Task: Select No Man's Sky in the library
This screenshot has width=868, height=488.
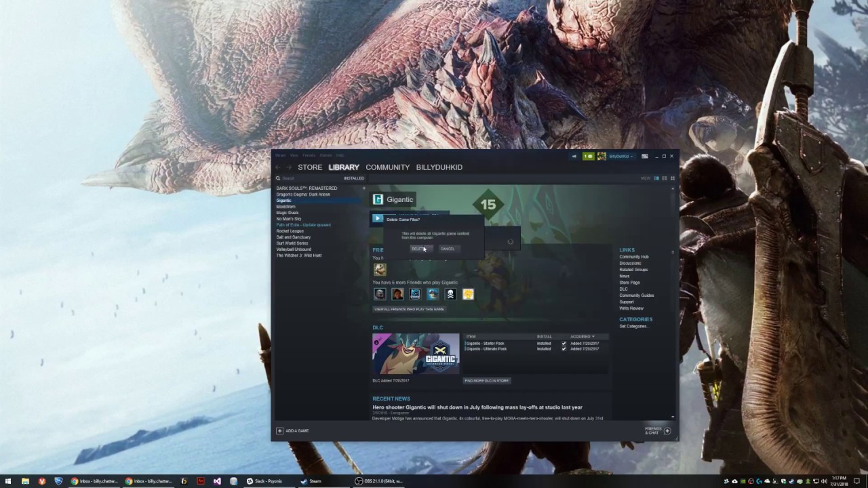Action: click(289, 219)
